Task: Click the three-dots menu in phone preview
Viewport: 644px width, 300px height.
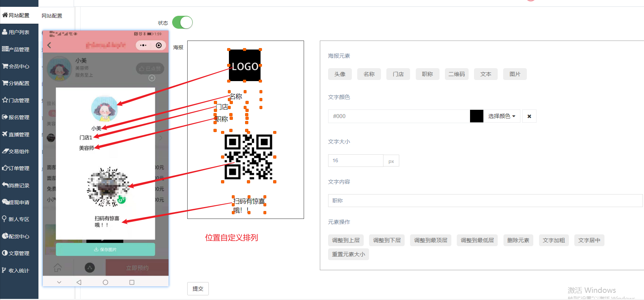Action: pos(143,45)
